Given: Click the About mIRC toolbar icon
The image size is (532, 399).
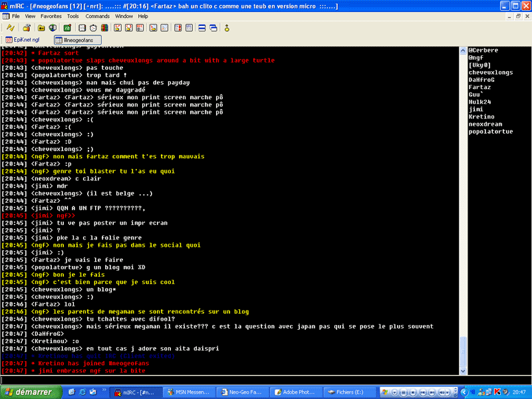Looking at the screenshot, I should 227,28.
